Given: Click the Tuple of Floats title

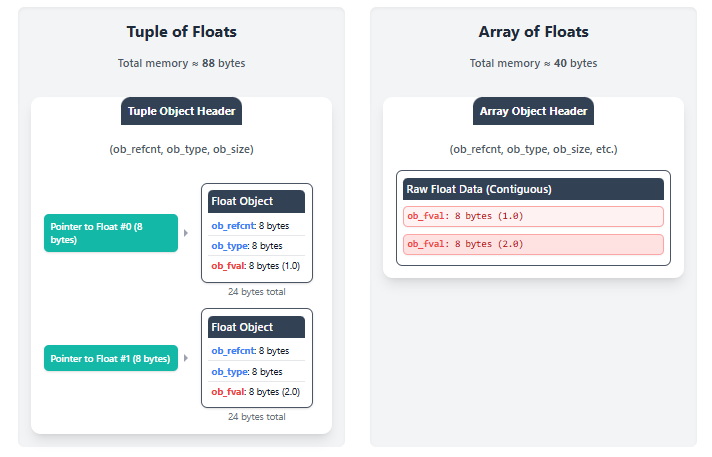Looking at the screenshot, I should click(181, 32).
